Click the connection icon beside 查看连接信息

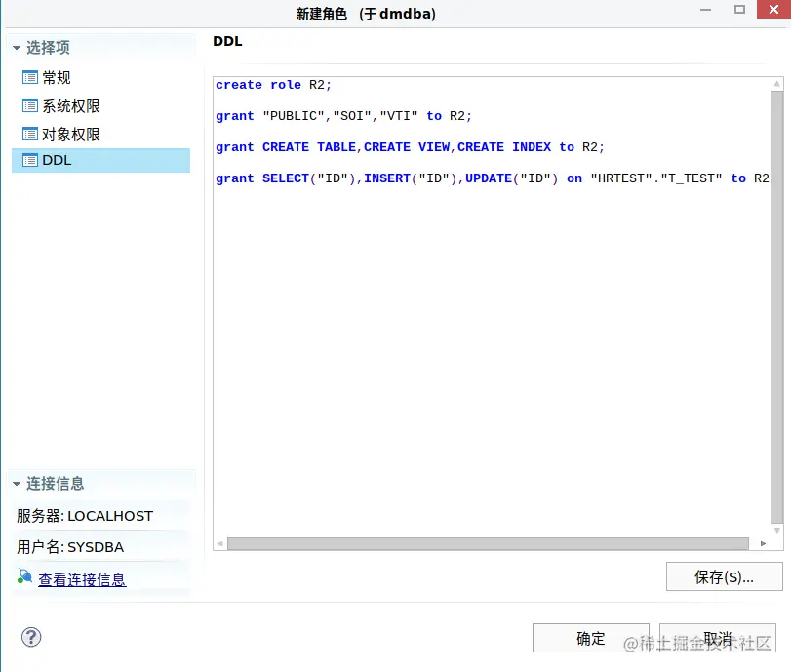click(25, 576)
